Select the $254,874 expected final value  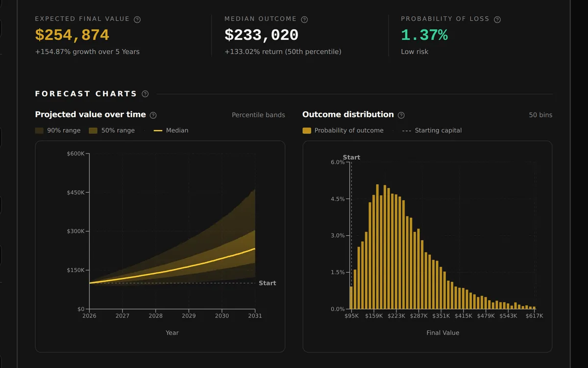pos(72,35)
